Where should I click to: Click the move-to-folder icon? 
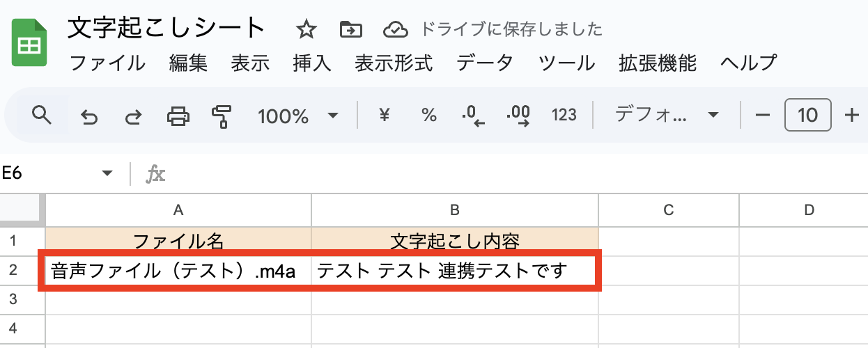(350, 29)
